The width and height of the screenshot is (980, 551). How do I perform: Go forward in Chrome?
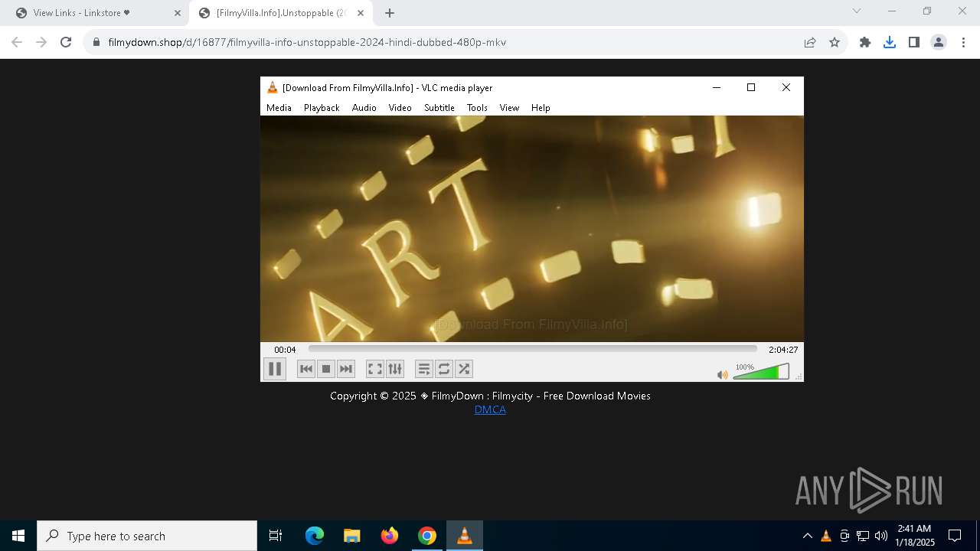coord(41,42)
